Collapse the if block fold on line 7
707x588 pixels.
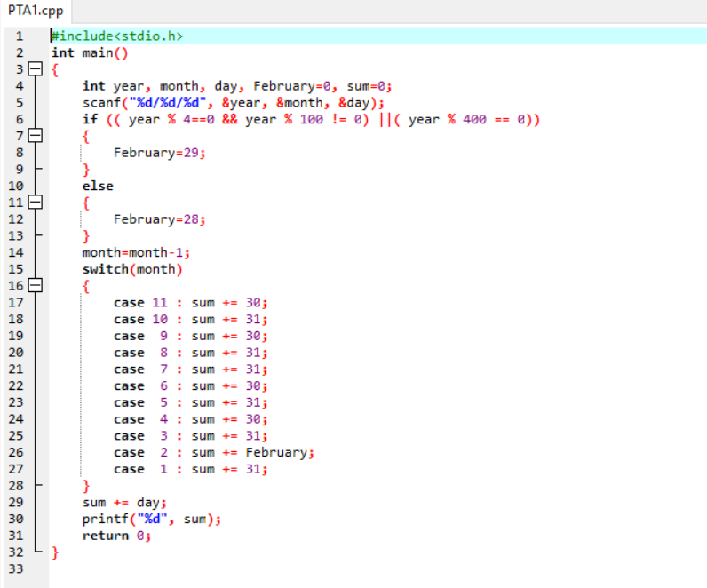coord(36,135)
